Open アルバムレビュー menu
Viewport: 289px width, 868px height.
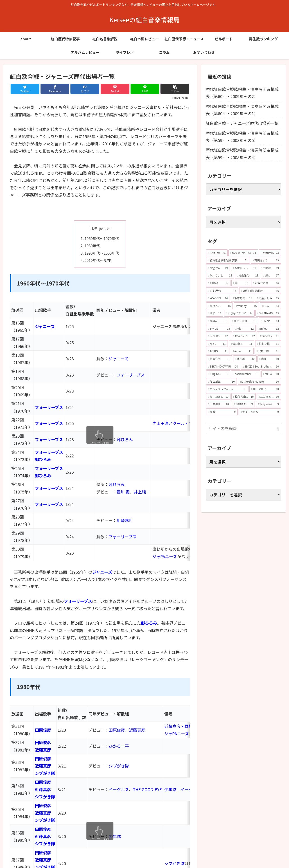pyautogui.click(x=85, y=53)
